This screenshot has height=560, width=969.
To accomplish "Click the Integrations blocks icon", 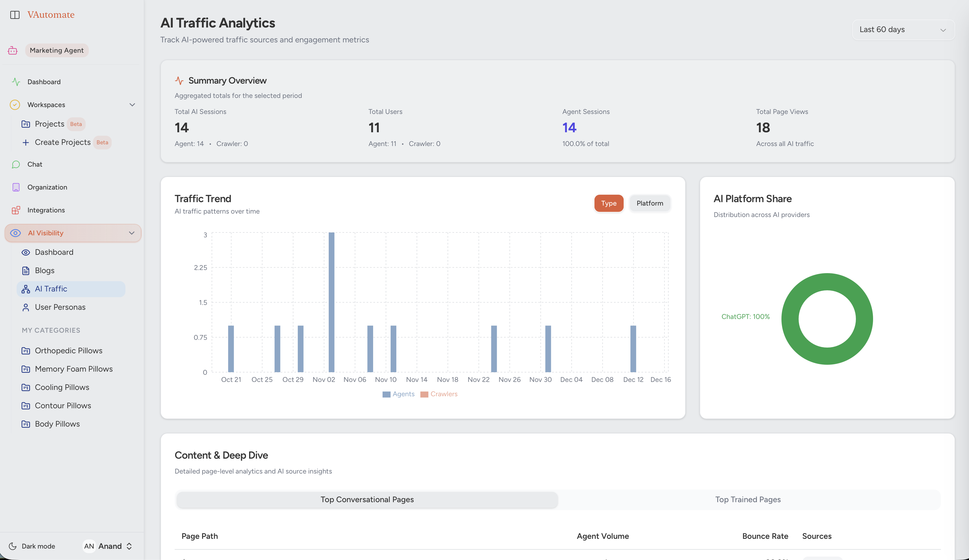I will pos(16,210).
